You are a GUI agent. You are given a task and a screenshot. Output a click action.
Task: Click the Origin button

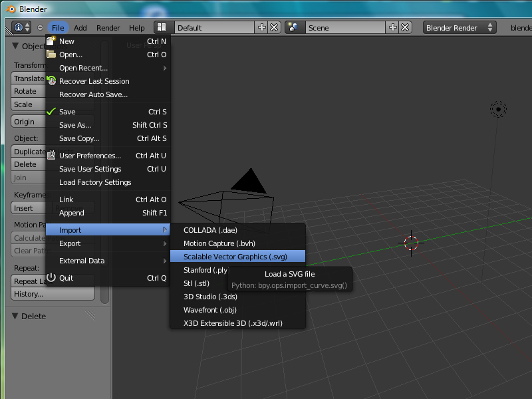click(x=29, y=122)
